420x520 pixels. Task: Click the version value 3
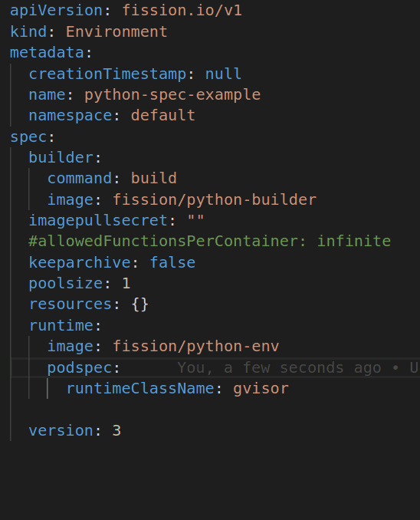(116, 430)
